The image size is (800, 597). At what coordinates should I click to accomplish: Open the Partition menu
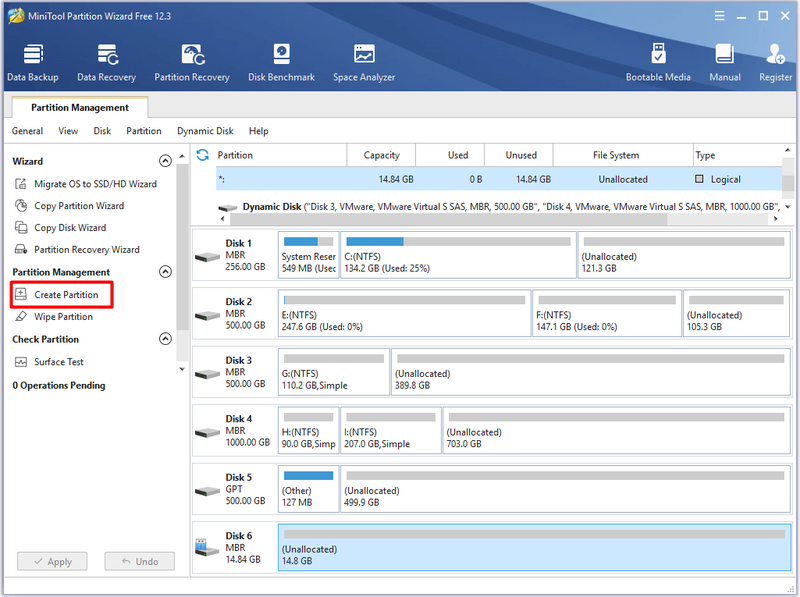[143, 131]
